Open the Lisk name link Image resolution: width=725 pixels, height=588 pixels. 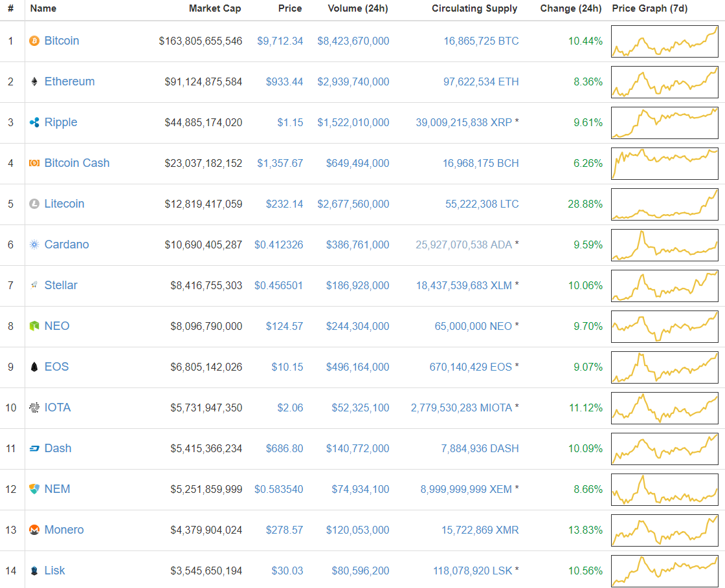coord(54,571)
